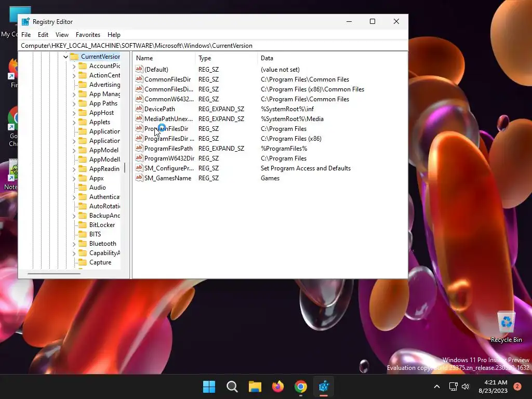This screenshot has height=399, width=532.
Task: Select the BITS folder icon
Action: 83,234
